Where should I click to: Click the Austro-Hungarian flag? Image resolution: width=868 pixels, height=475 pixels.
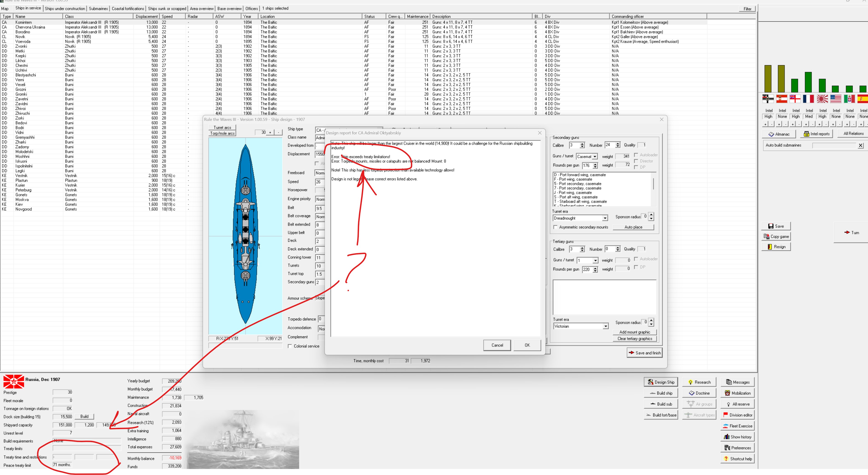tap(781, 99)
